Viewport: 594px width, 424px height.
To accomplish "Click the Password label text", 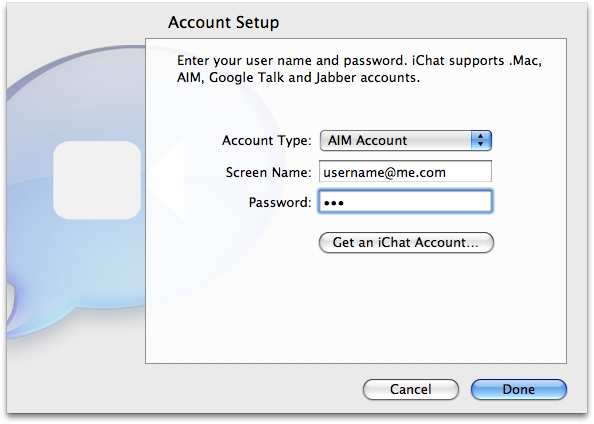I will click(280, 202).
